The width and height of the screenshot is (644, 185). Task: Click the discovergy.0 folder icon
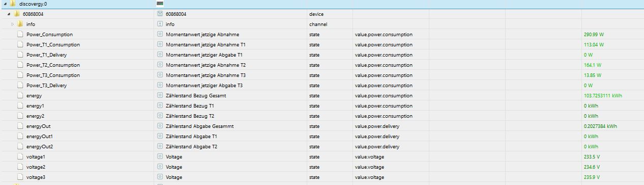tap(13, 4)
